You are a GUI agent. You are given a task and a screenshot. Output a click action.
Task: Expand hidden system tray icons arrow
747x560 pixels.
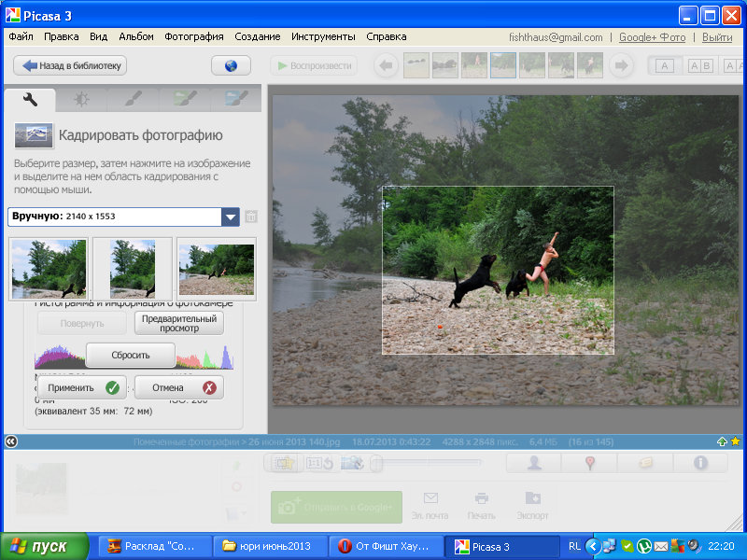[592, 546]
